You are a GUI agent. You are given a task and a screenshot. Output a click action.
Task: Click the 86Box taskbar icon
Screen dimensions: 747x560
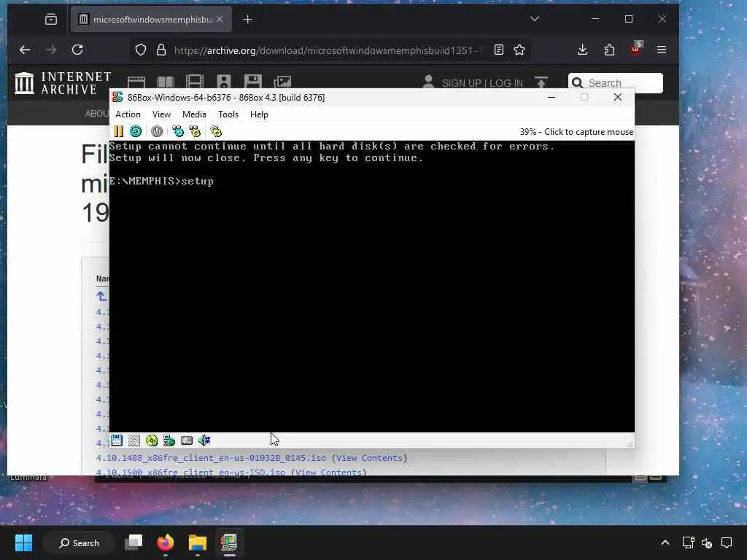coord(229,542)
